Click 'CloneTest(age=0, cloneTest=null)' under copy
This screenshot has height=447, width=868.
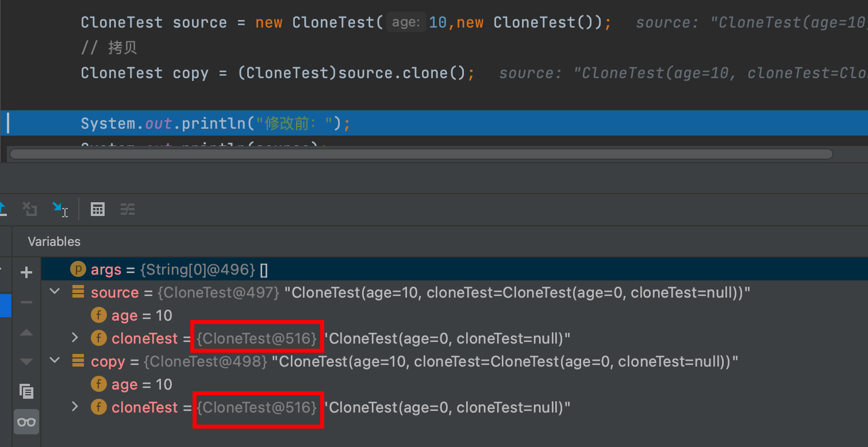tap(448, 407)
